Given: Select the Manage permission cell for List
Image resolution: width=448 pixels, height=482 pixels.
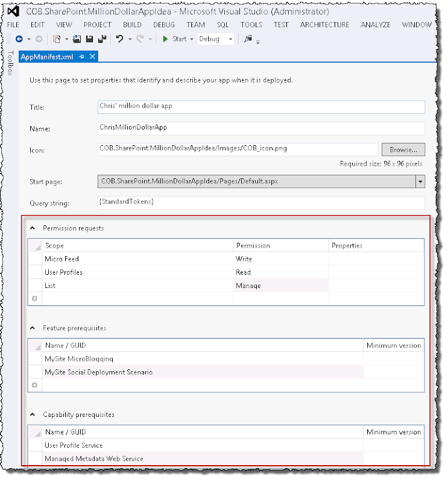Looking at the screenshot, I should pyautogui.click(x=280, y=286).
